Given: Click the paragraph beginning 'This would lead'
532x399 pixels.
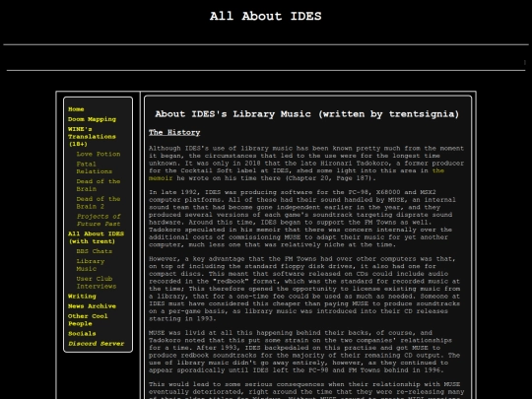Looking at the screenshot, I should point(306,391).
